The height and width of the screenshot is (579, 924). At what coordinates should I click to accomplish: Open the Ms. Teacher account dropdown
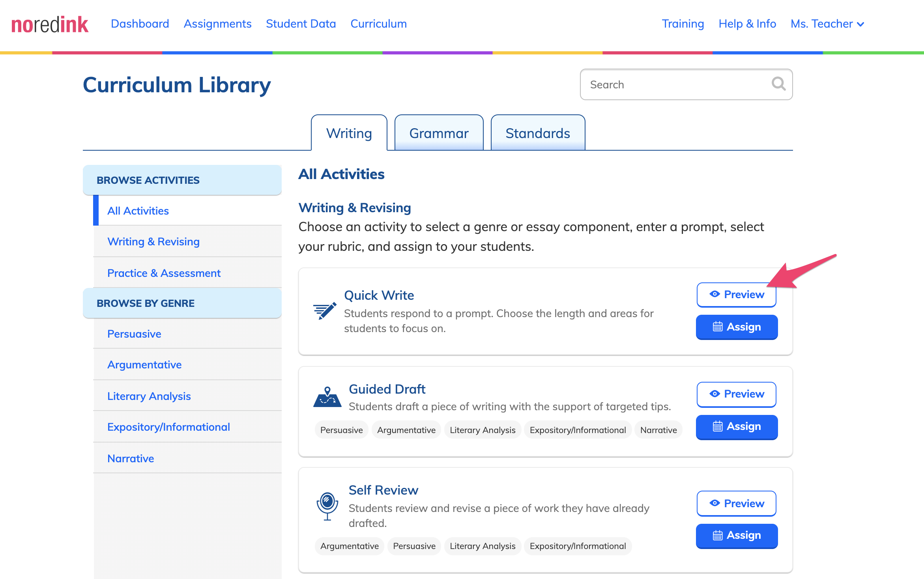pyautogui.click(x=828, y=24)
